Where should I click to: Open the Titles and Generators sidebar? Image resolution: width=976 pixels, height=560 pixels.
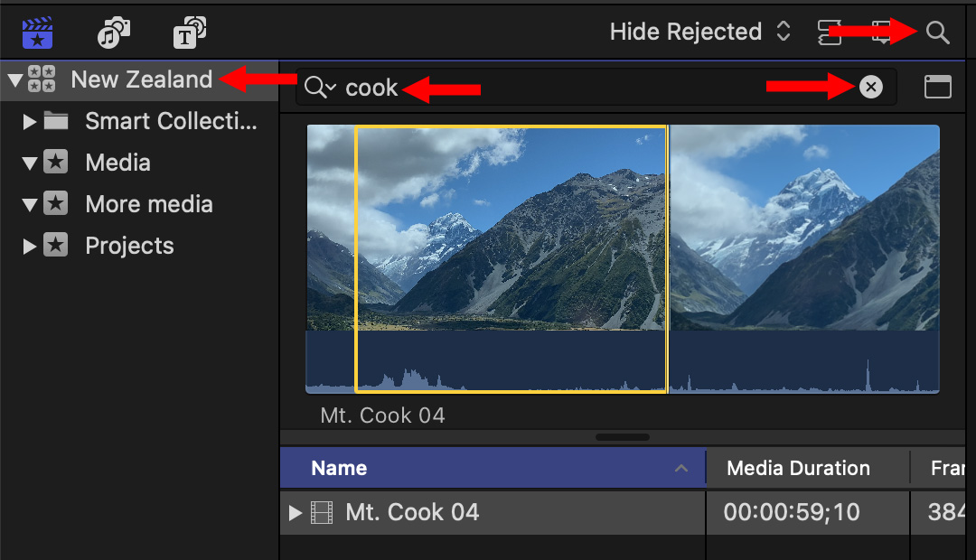click(190, 33)
